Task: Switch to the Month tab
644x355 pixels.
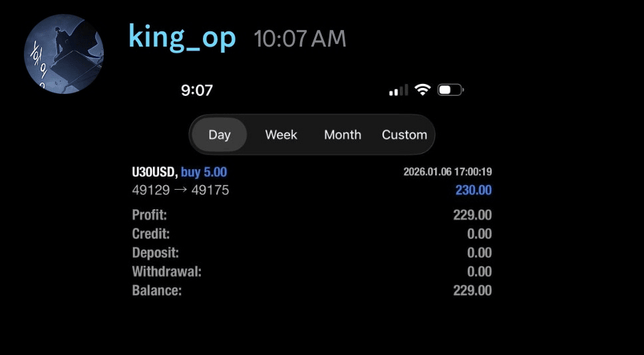Action: coord(343,135)
